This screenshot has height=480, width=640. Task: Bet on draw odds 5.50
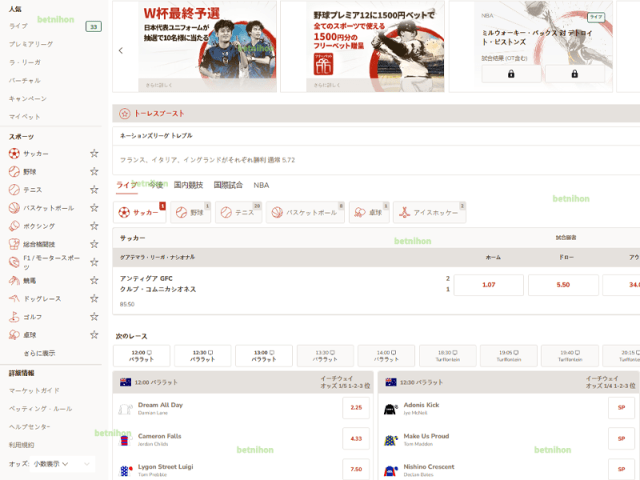(563, 284)
